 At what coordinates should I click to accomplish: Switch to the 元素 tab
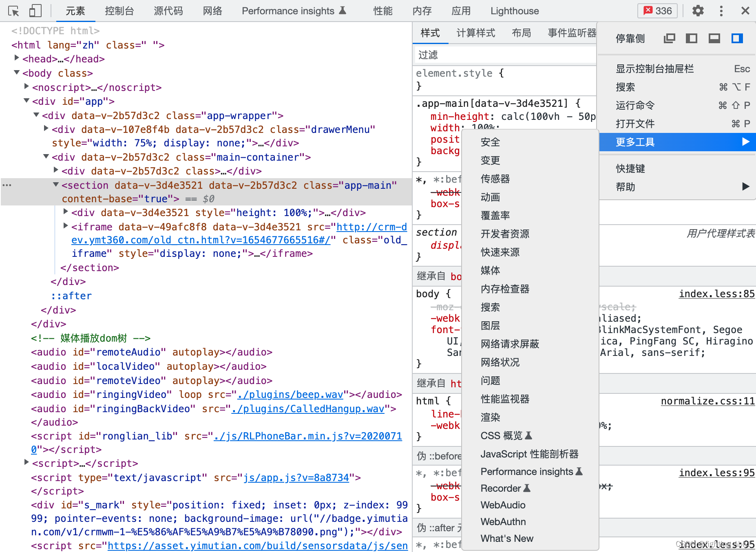coord(75,11)
